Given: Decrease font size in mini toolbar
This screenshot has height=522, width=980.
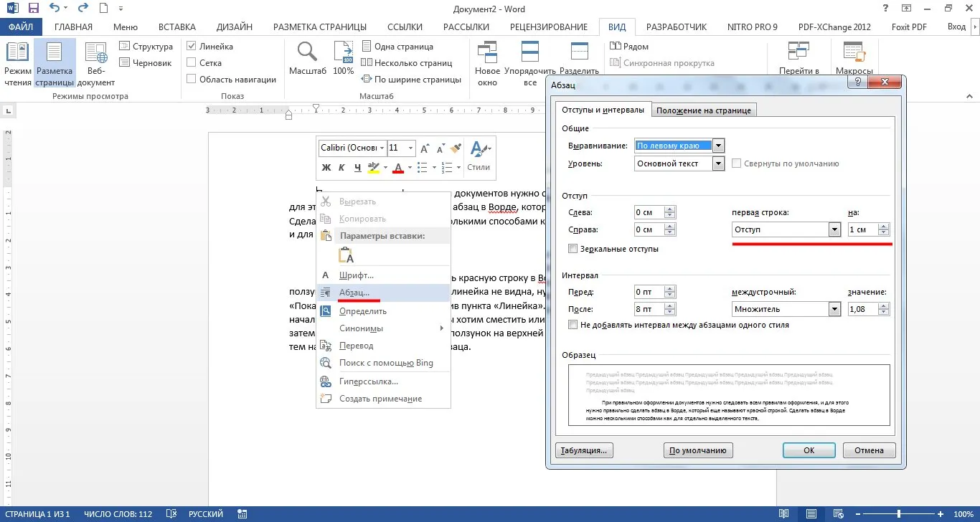Looking at the screenshot, I should click(440, 148).
